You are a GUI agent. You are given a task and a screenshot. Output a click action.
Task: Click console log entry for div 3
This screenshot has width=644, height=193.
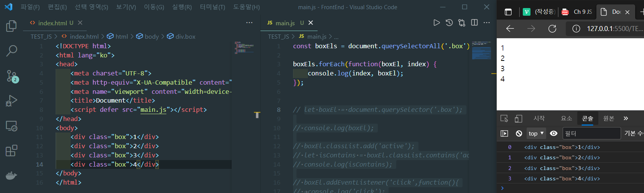point(570,168)
